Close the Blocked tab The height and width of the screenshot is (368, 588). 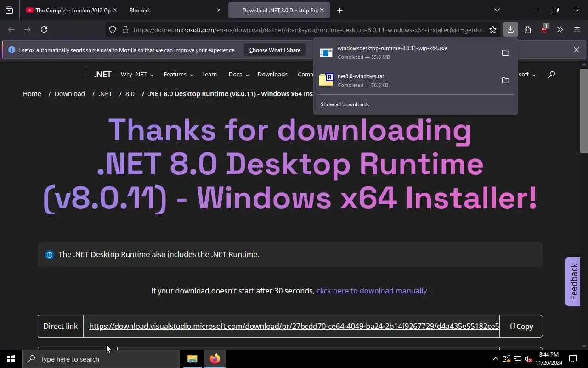[x=219, y=10]
